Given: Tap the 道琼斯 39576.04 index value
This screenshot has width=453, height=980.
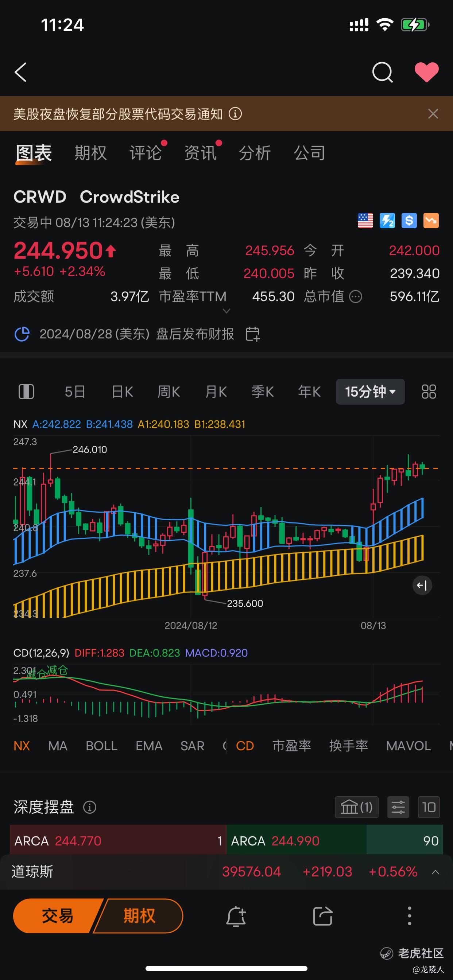Looking at the screenshot, I should [x=252, y=872].
